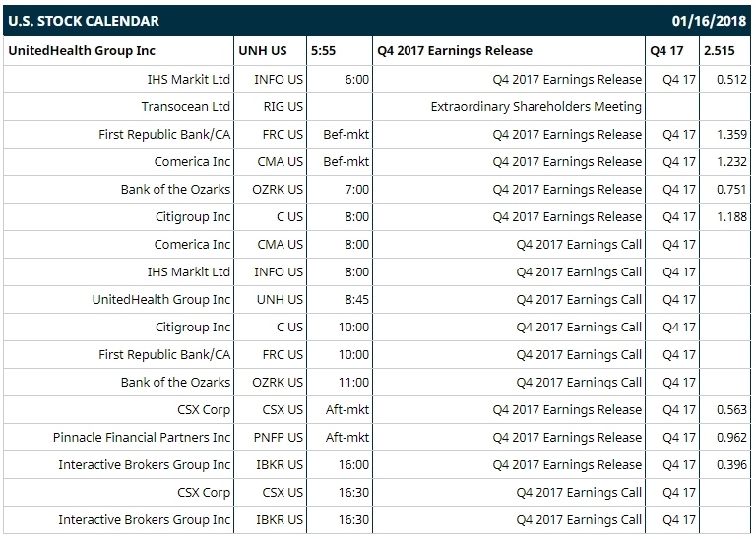Click the PNFP US ticker
The width and height of the screenshot is (756, 539).
[279, 437]
